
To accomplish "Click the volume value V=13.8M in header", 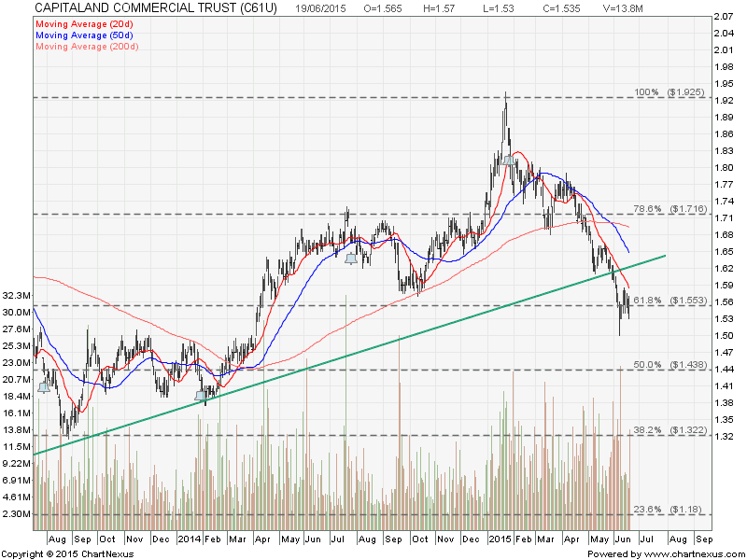I will click(x=623, y=8).
